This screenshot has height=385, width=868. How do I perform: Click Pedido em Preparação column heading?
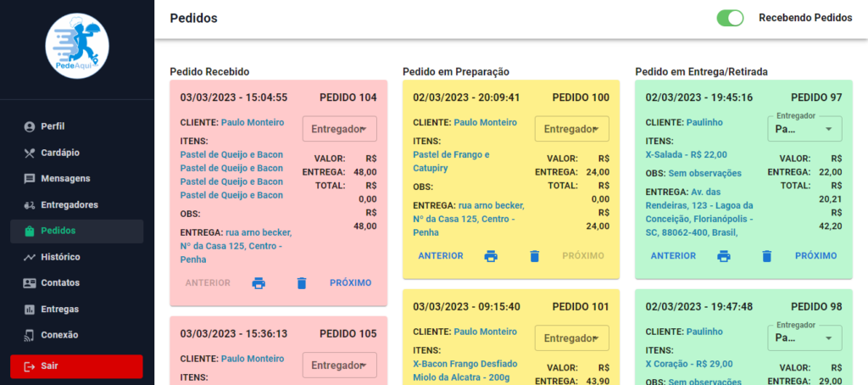(455, 71)
